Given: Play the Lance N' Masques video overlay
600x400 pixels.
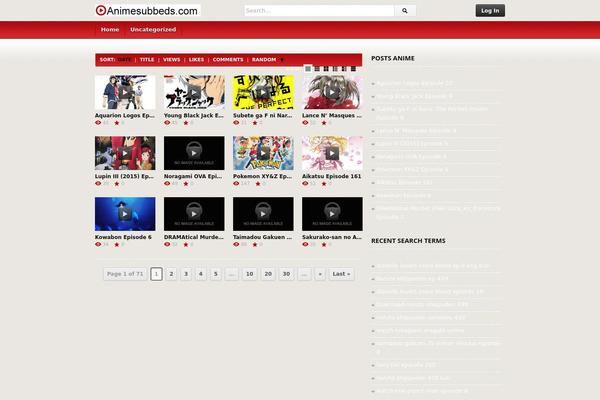Looking at the screenshot, I should point(332,92).
